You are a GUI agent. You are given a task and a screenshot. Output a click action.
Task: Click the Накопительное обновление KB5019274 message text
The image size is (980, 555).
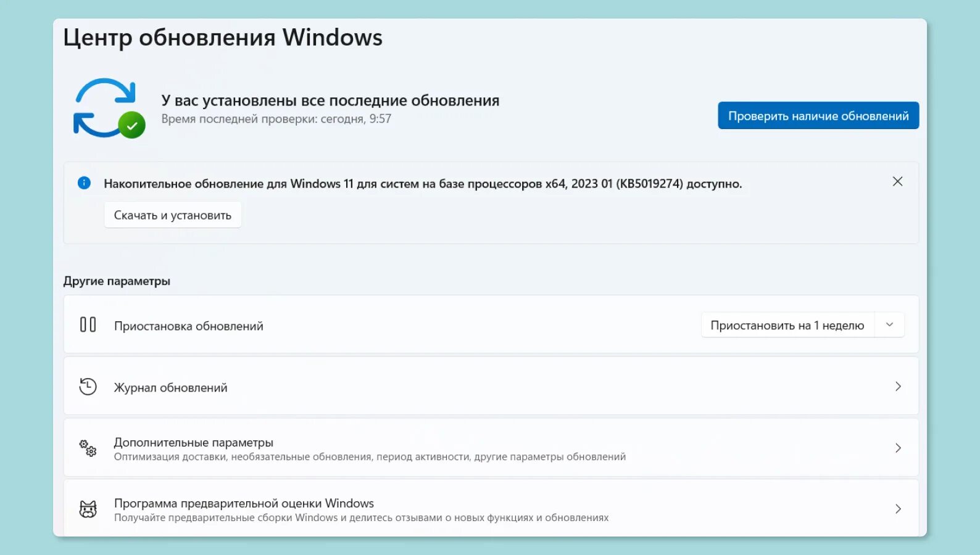pos(423,184)
